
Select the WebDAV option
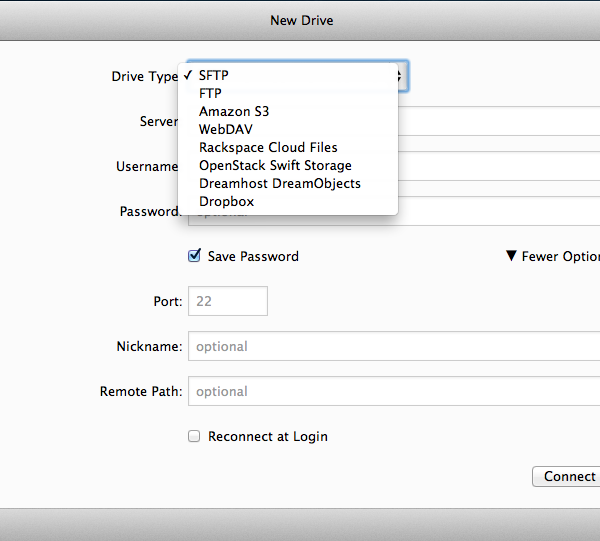point(226,129)
